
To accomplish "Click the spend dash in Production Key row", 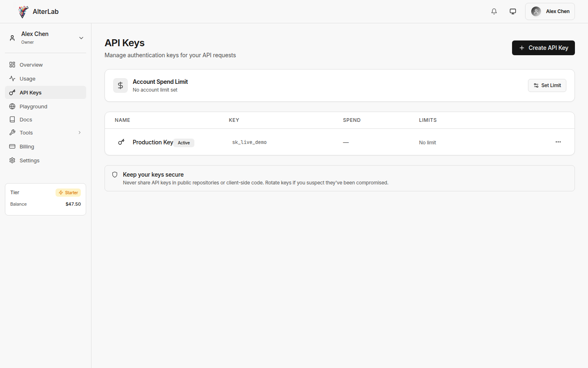I will point(346,142).
